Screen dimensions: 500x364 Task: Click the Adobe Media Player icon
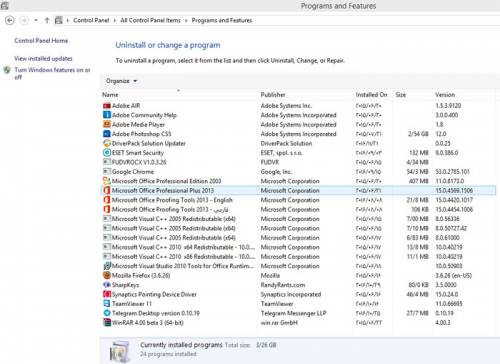click(107, 124)
